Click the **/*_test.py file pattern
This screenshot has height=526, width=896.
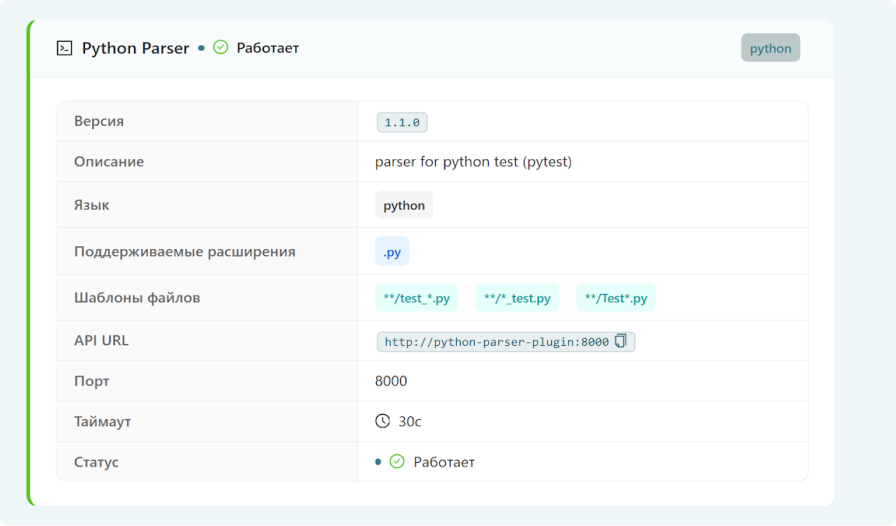coord(517,298)
